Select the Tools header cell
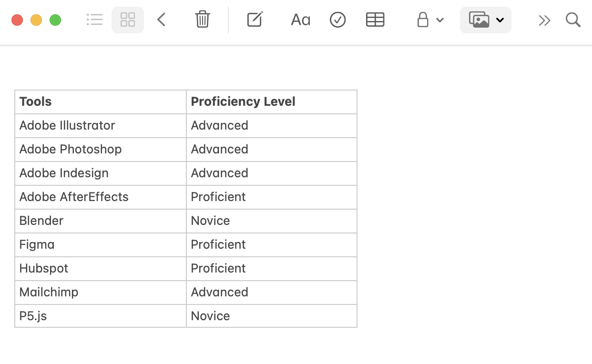The width and height of the screenshot is (592, 364). pyautogui.click(x=101, y=102)
